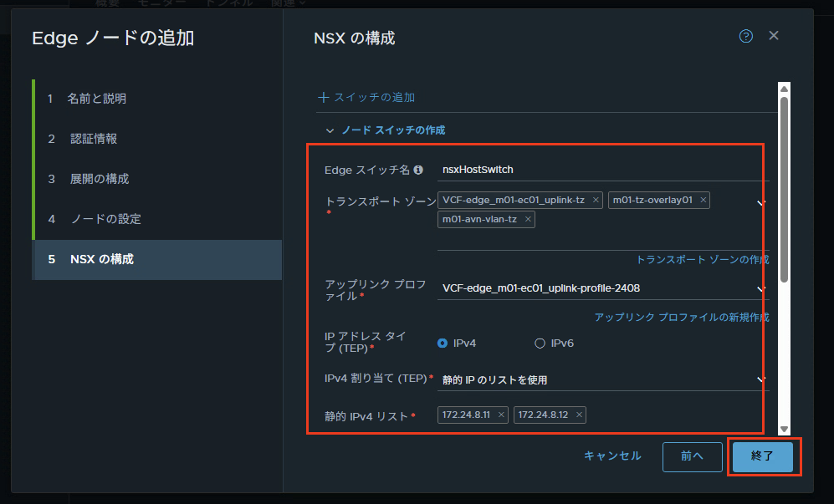Collapse the ノード スイッチの作成 section
The image size is (834, 504).
point(330,130)
